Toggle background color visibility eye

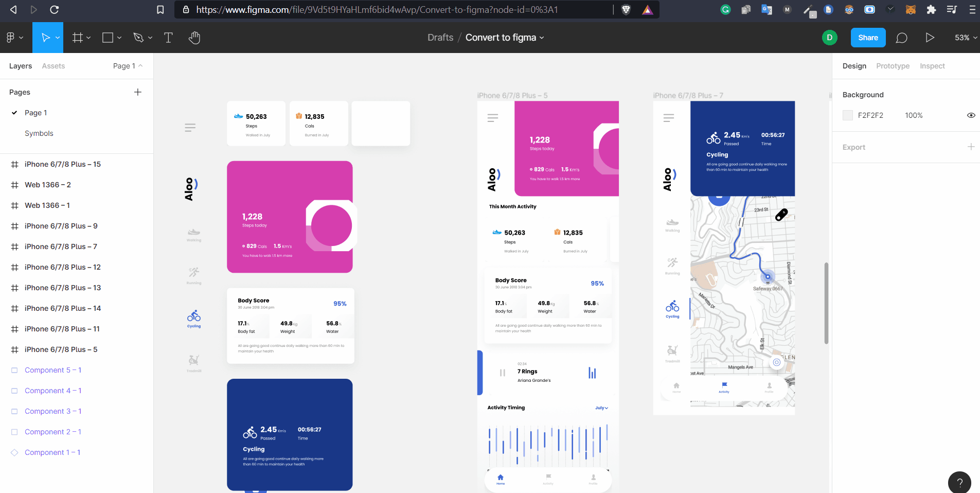pos(971,115)
